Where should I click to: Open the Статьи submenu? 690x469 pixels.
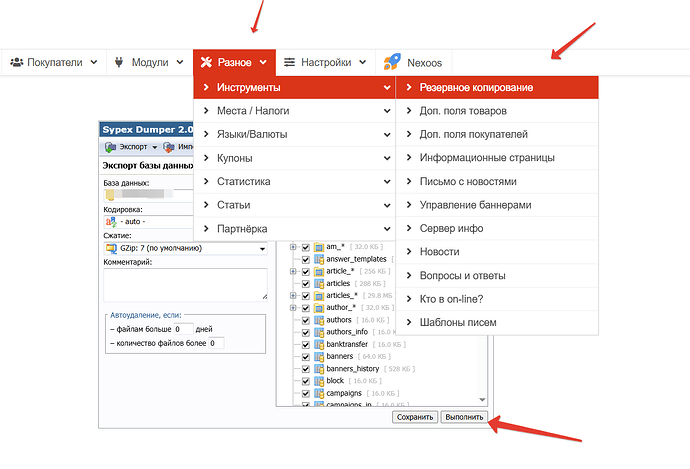tap(294, 205)
